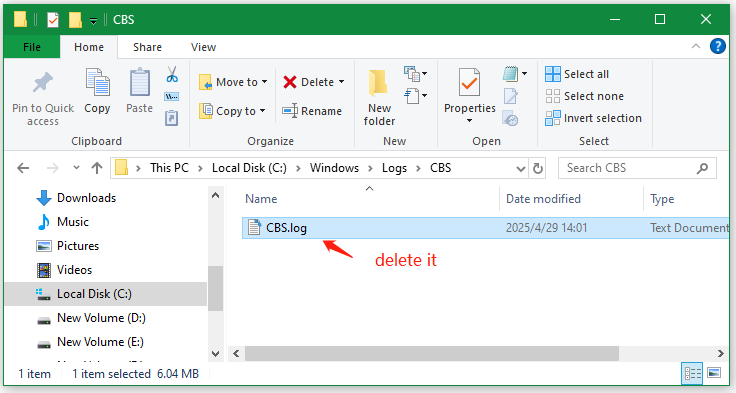Click horizontal scrollbar right arrow
Image resolution: width=736 pixels, height=393 pixels.
pyautogui.click(x=721, y=353)
